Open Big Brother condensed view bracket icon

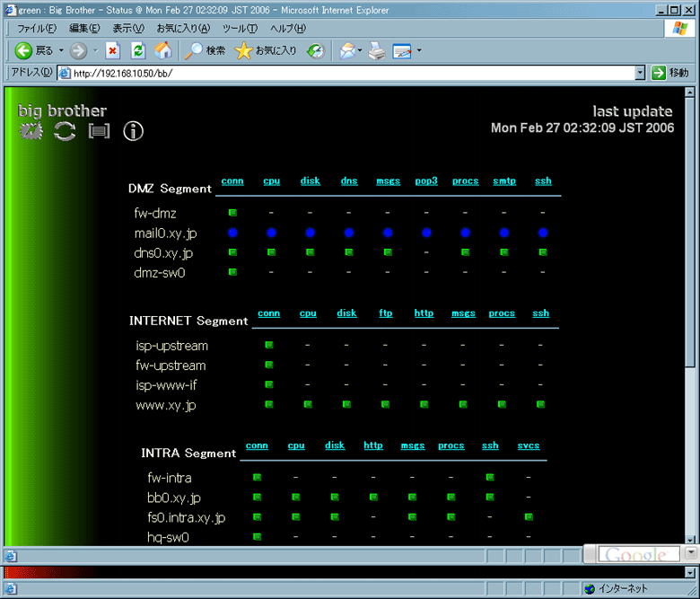tap(99, 131)
